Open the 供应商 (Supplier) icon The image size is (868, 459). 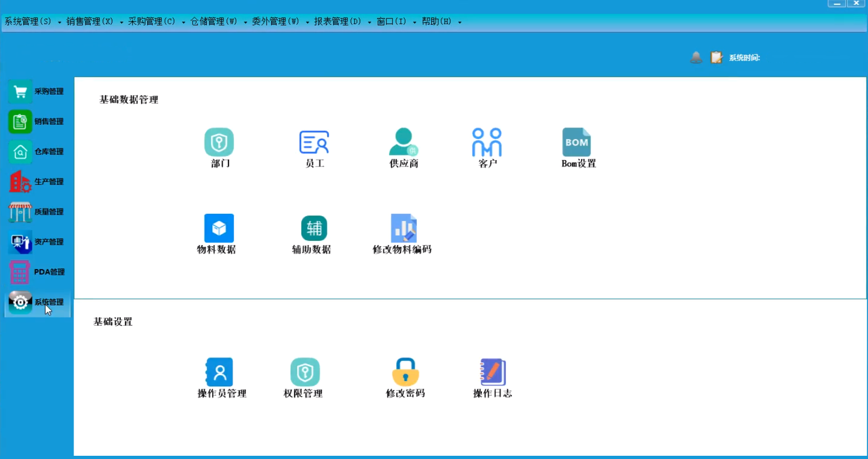pos(403,142)
